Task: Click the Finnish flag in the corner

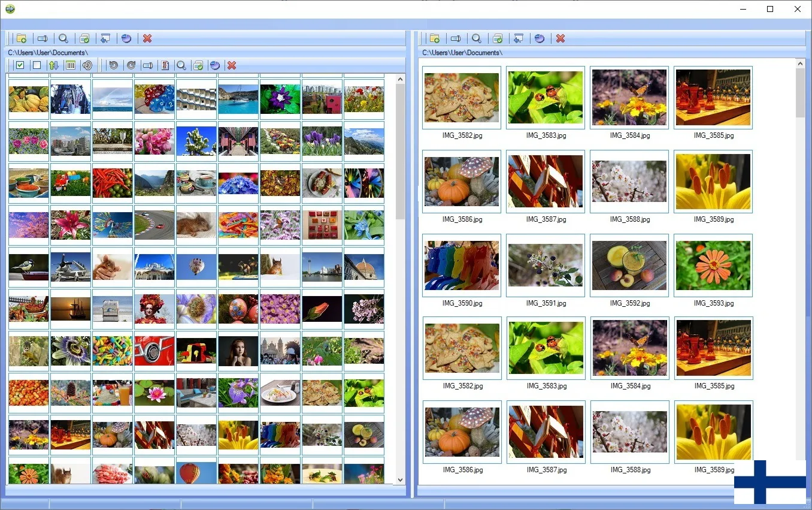Action: [x=769, y=482]
